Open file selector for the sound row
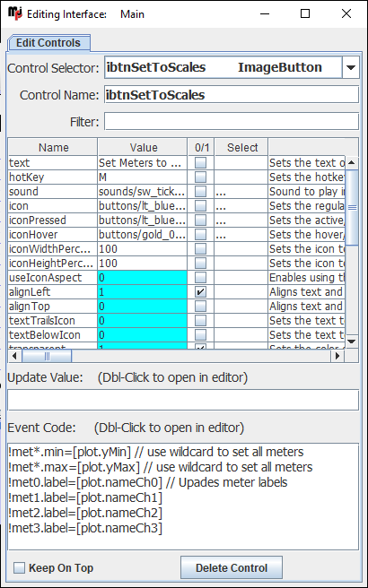368x588 pixels. click(241, 192)
